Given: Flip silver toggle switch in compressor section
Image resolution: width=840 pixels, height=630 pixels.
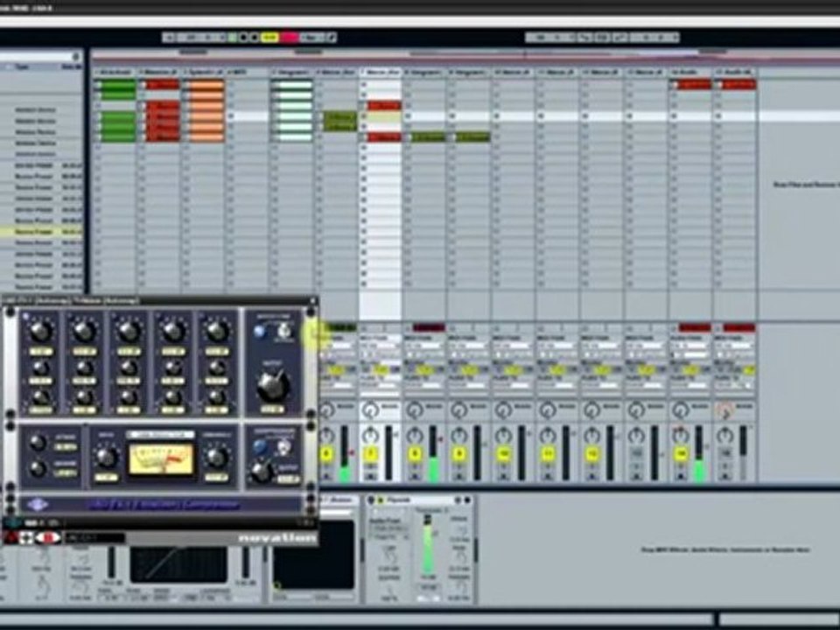Looking at the screenshot, I should (x=284, y=446).
